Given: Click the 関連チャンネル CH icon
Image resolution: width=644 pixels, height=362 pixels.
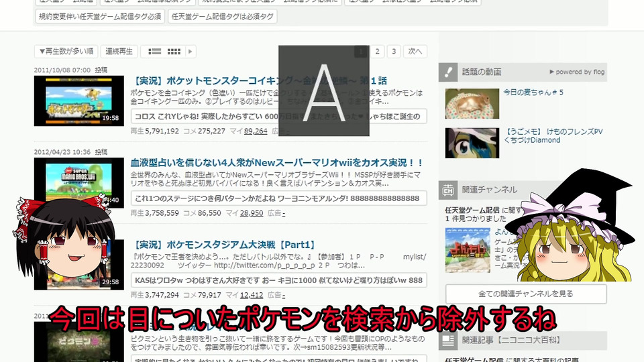Looking at the screenshot, I should pyautogui.click(x=447, y=190).
